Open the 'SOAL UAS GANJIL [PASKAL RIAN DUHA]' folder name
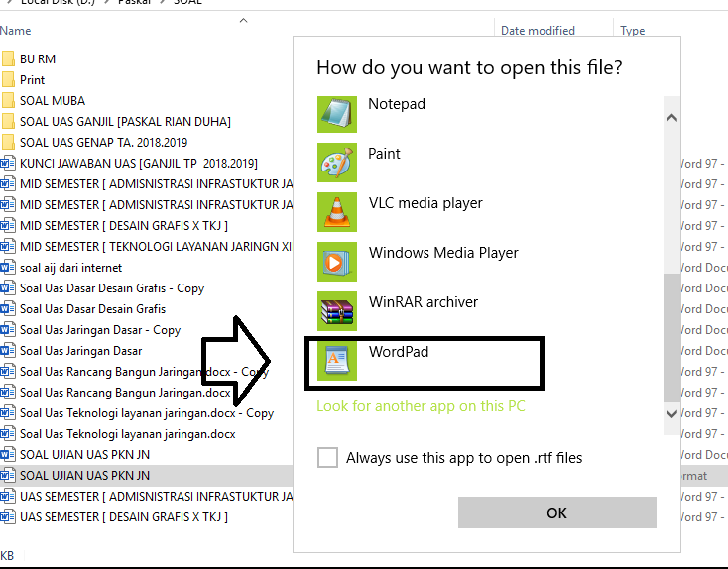 tap(125, 122)
